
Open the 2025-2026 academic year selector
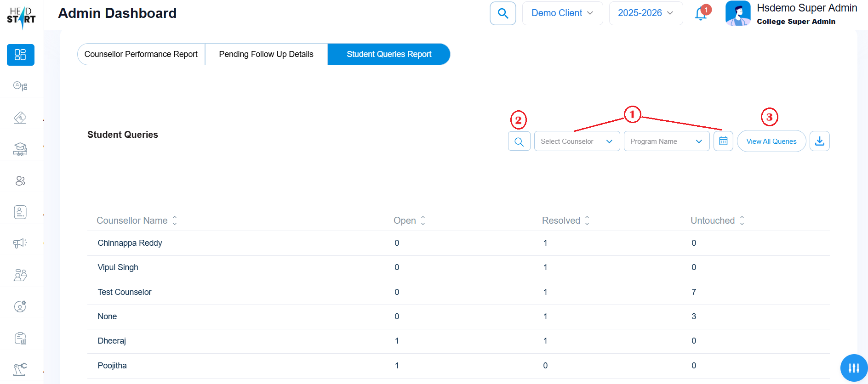pos(645,13)
